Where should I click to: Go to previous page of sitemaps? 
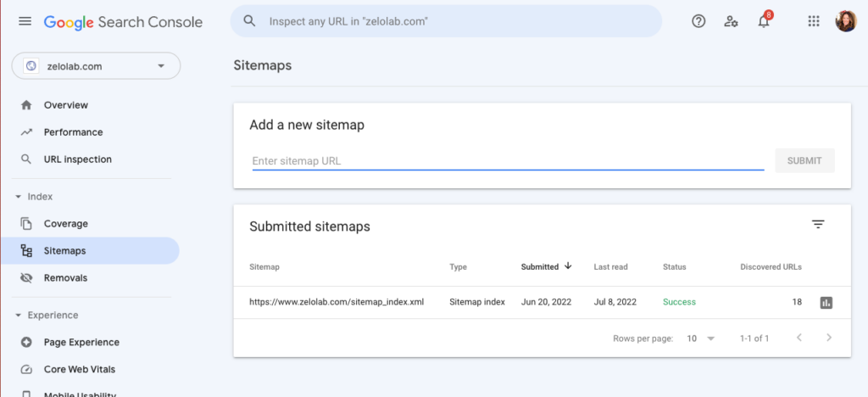point(798,338)
